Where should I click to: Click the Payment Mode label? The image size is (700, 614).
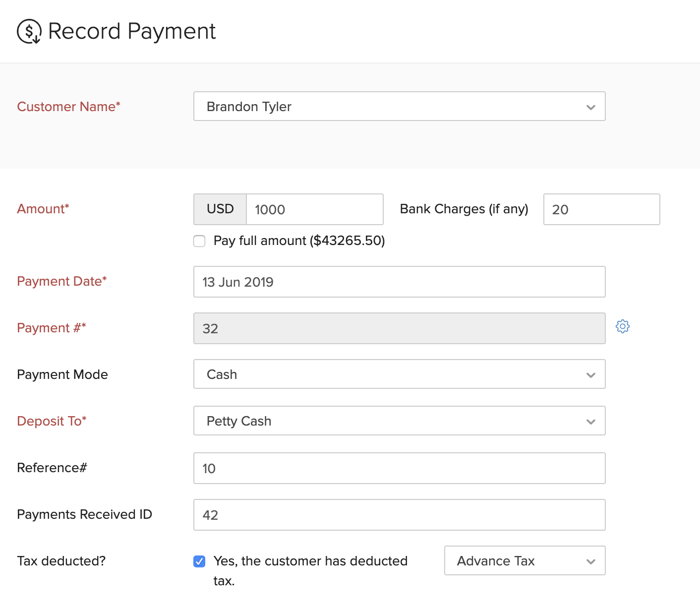[62, 374]
